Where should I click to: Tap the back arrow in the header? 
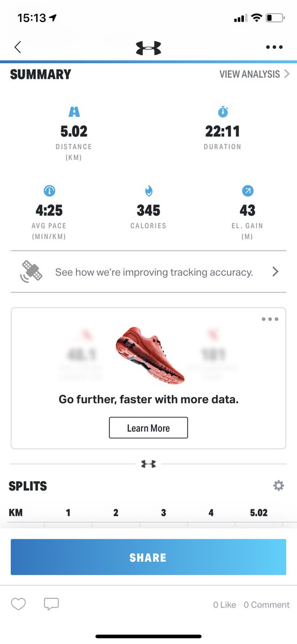pos(18,47)
